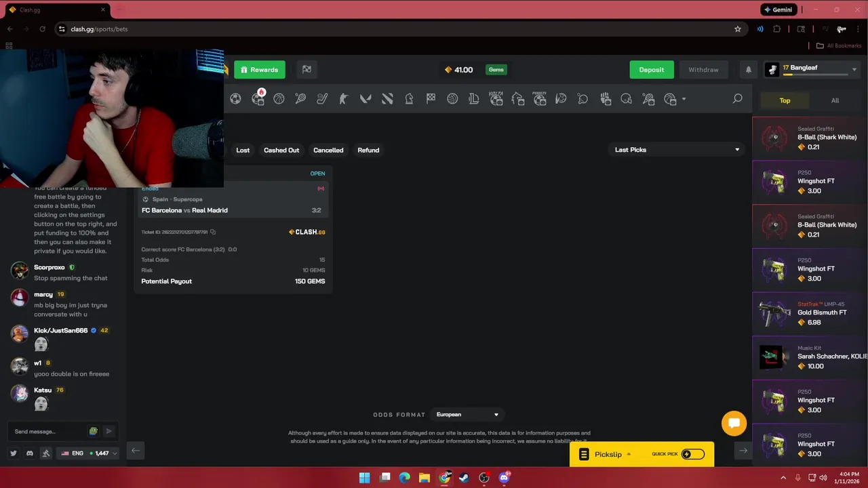Image resolution: width=868 pixels, height=488 pixels.
Task: Copy the ticket ID
Action: coord(213,232)
